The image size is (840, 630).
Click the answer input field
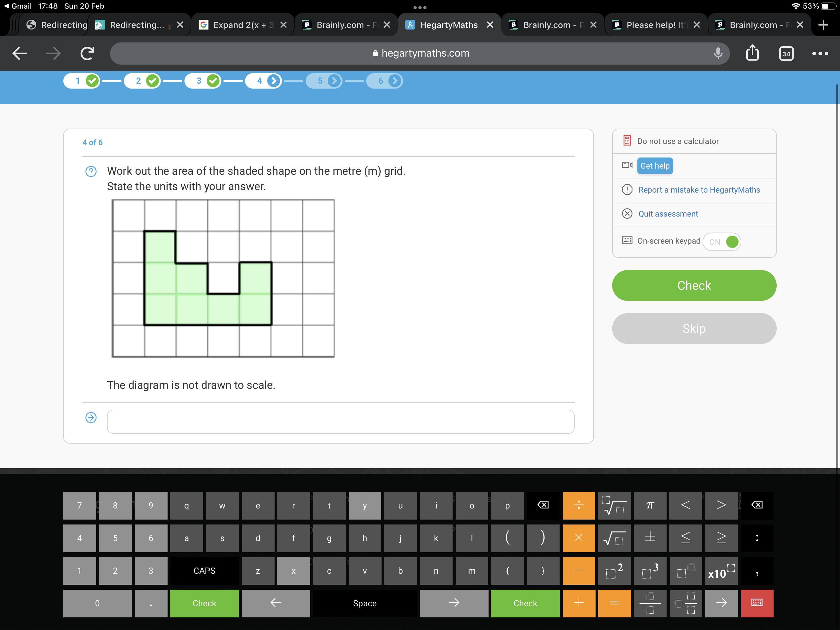340,421
